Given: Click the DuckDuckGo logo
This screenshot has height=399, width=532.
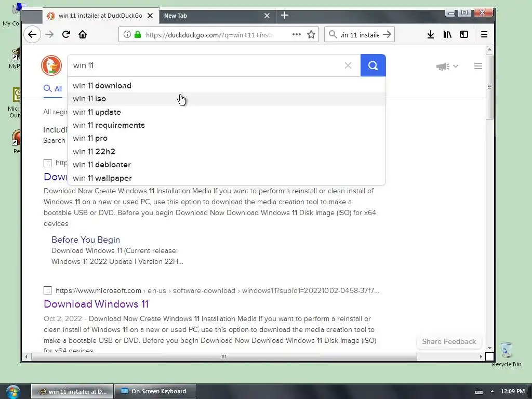Looking at the screenshot, I should 51,65.
